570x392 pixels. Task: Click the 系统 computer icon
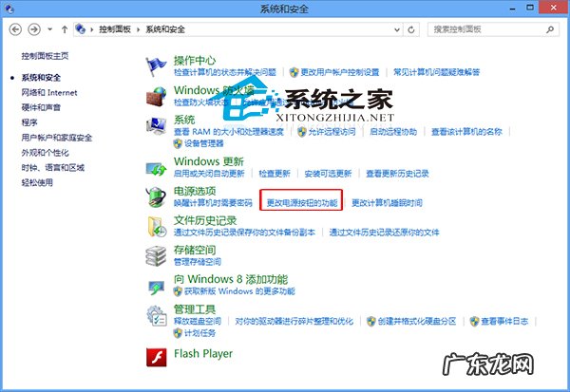[x=157, y=126]
